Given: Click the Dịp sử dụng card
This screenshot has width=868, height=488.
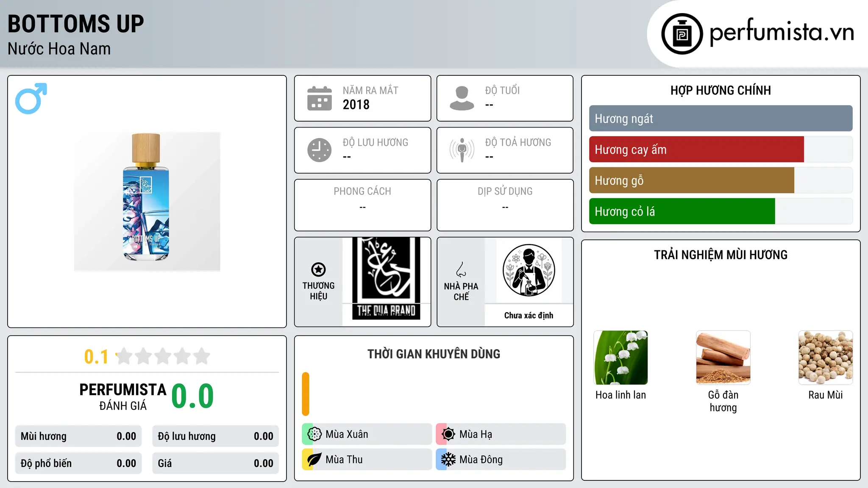Looking at the screenshot, I should tap(505, 205).
